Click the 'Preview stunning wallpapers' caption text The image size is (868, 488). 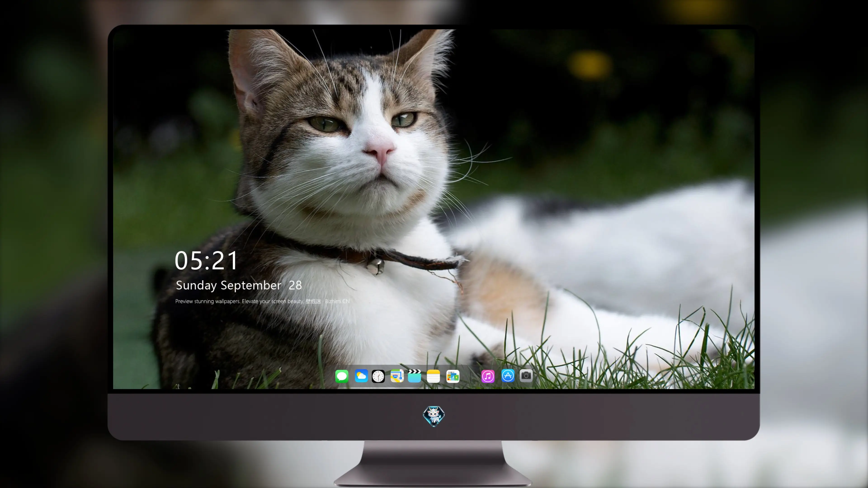pos(262,301)
